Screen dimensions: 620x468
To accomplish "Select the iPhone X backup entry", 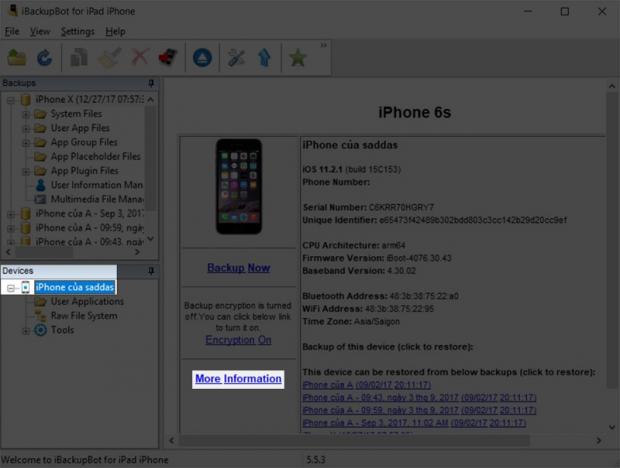I will [89, 99].
